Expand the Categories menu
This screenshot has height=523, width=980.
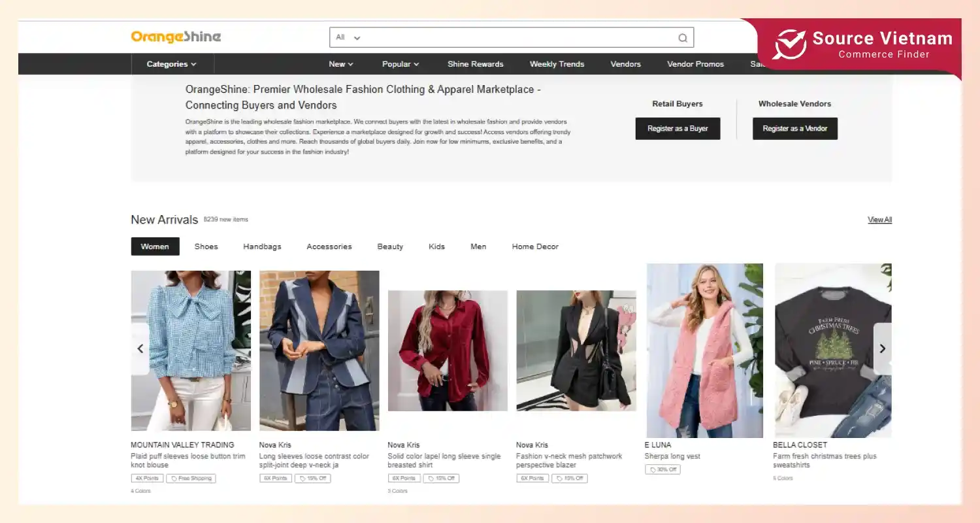coord(171,64)
